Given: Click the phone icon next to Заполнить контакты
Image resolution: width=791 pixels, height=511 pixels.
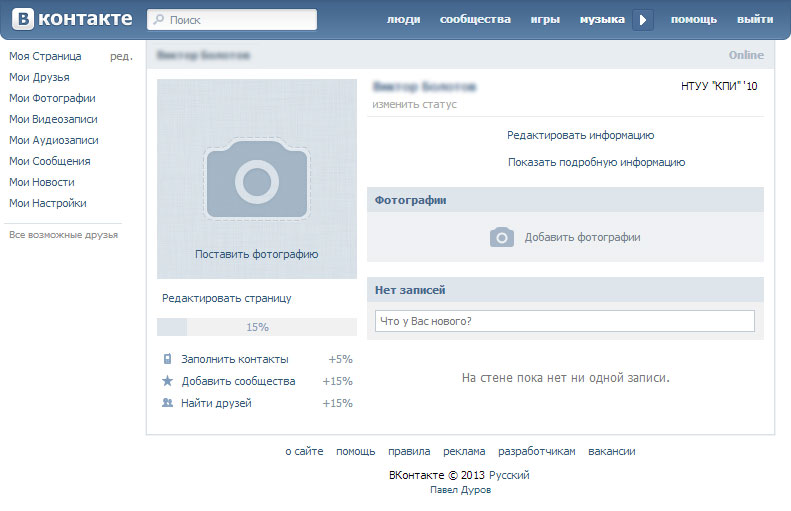Looking at the screenshot, I should click(167, 359).
